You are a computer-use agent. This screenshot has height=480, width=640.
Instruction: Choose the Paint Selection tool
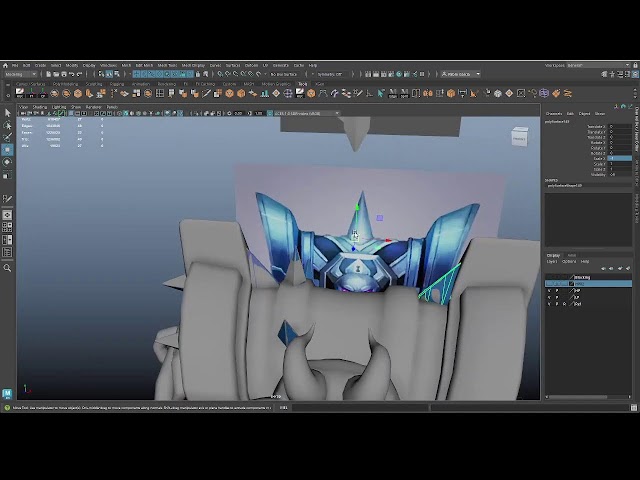click(7, 137)
